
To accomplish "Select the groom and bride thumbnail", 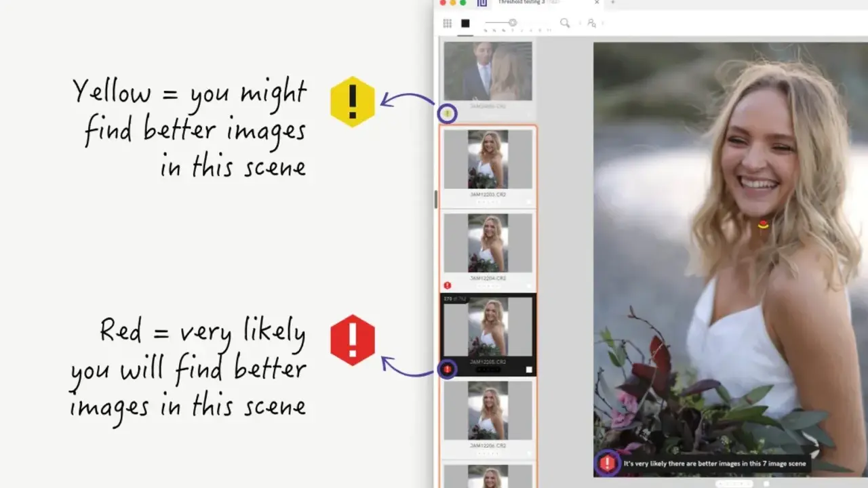I will click(x=488, y=71).
